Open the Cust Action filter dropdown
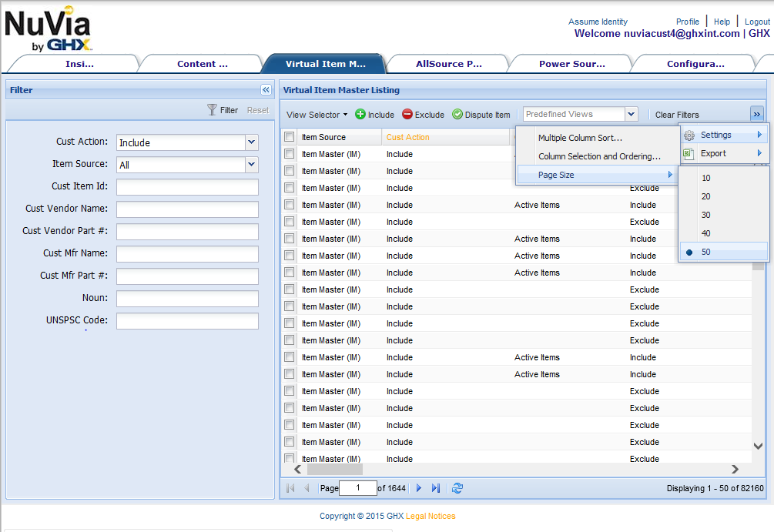 coord(251,142)
